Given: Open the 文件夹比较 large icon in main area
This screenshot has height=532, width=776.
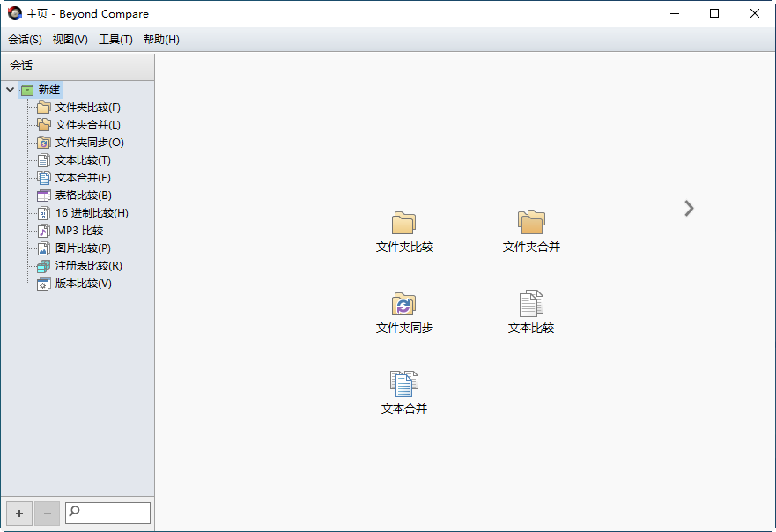Looking at the screenshot, I should pyautogui.click(x=403, y=223).
